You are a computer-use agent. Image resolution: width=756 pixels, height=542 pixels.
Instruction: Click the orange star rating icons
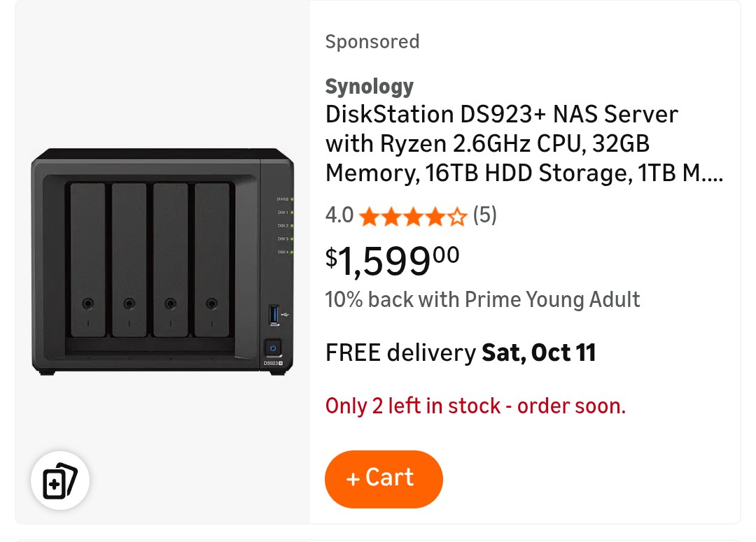(x=412, y=217)
